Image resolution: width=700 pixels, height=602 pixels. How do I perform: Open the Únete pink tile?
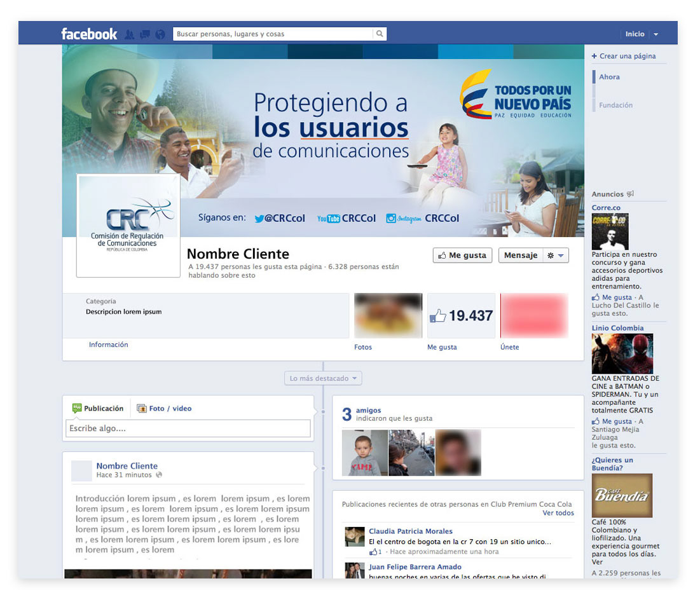(x=534, y=315)
